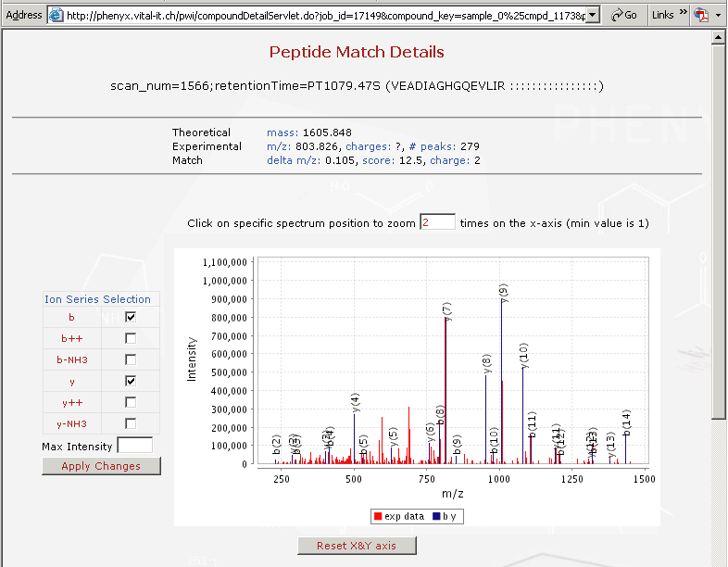Screen dimensions: 728x567
Task: Click the 'delta m/z:' label text
Action: pyautogui.click(x=294, y=160)
